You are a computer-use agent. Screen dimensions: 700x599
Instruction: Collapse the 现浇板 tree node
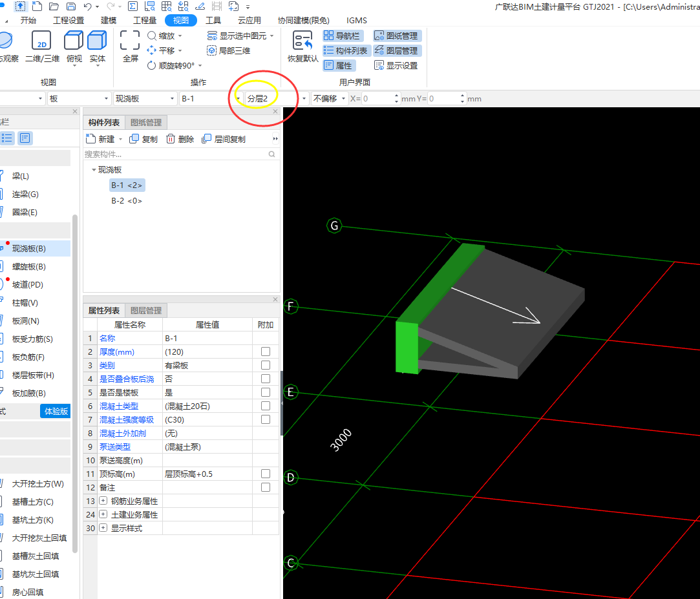point(94,169)
